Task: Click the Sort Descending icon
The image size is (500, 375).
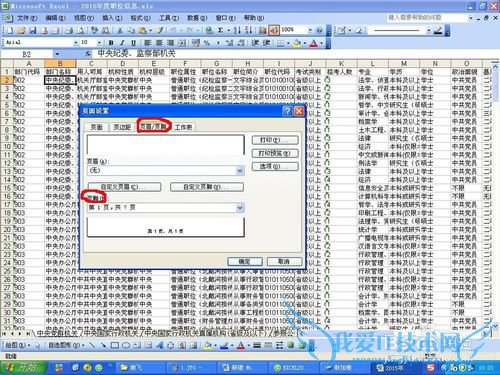Action: (x=248, y=30)
